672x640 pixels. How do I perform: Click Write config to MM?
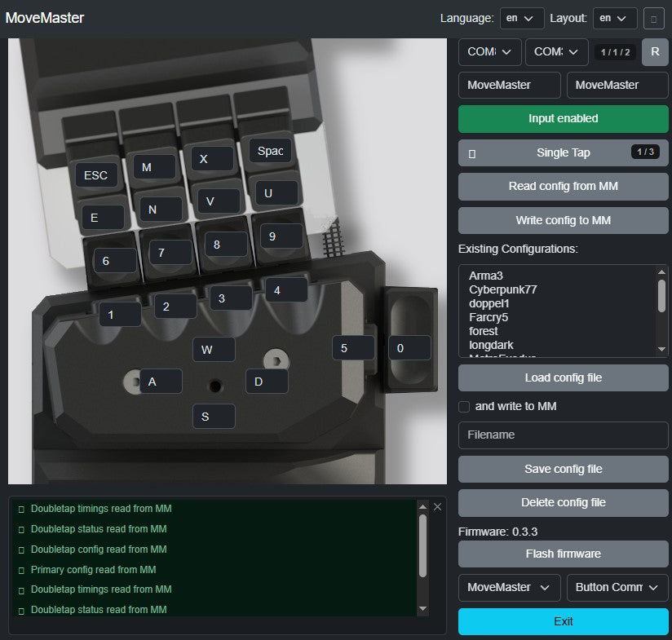[564, 220]
